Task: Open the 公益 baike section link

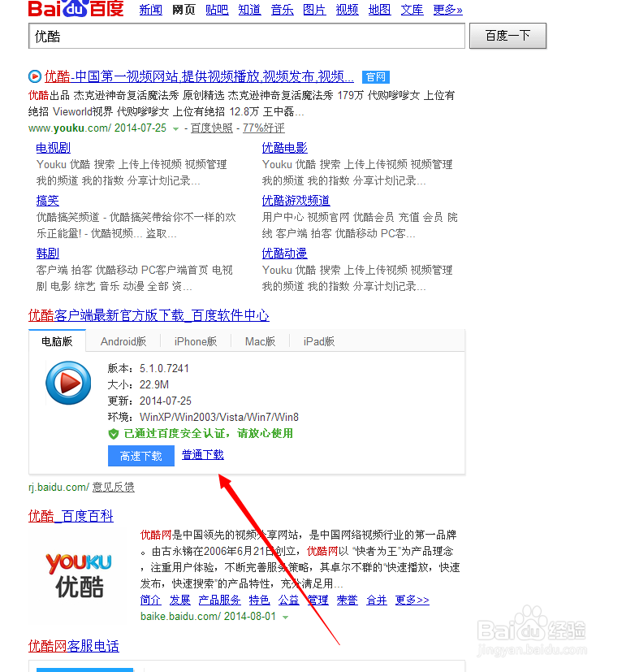Action: pos(289,600)
